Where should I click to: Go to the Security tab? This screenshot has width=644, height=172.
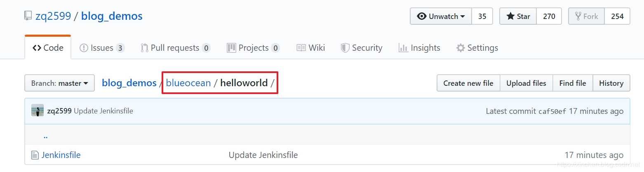tap(362, 48)
